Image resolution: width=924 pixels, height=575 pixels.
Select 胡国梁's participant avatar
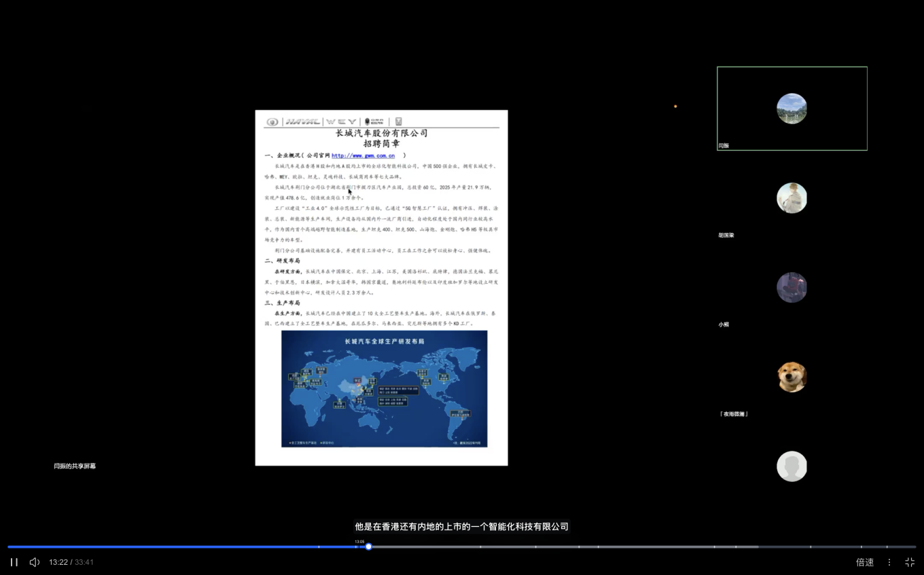[792, 198]
